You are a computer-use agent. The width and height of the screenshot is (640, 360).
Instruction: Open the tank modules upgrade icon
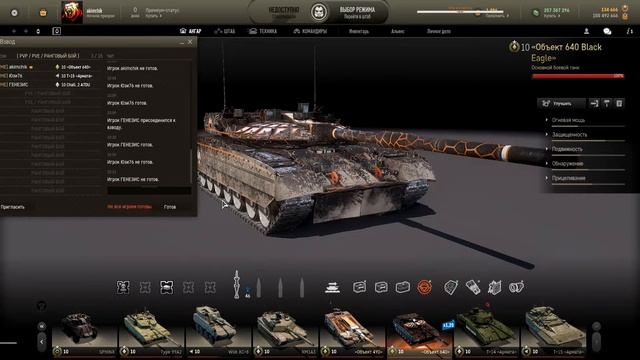(333, 287)
